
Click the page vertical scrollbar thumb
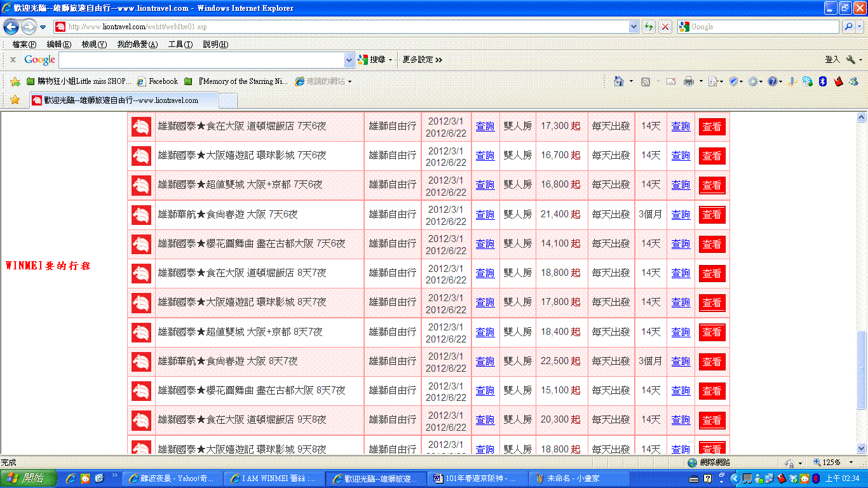tap(862, 370)
